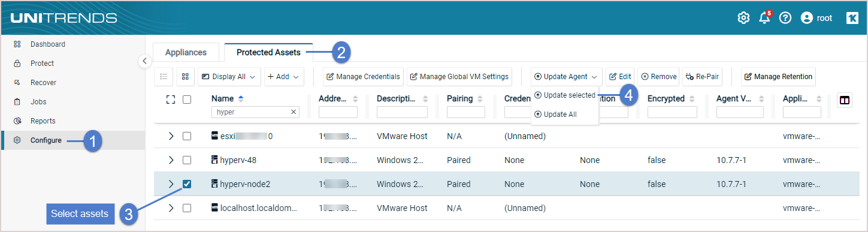
Task: Click the VMware icon of localhost.localdomain
Action: point(215,208)
